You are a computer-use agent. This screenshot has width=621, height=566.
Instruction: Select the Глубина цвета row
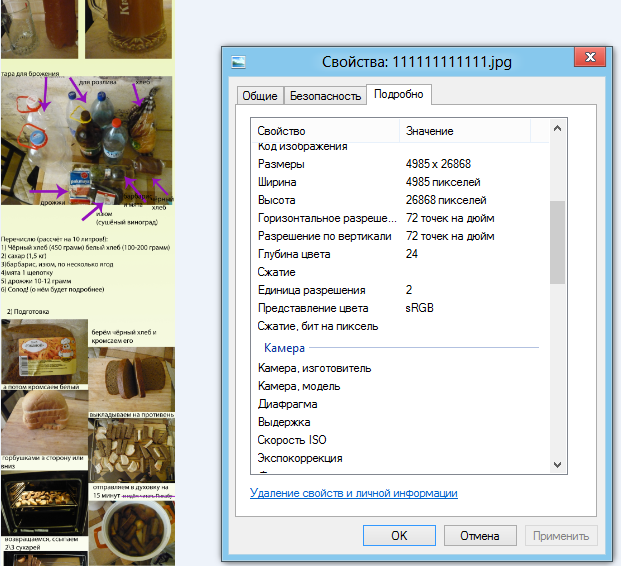tap(400, 254)
